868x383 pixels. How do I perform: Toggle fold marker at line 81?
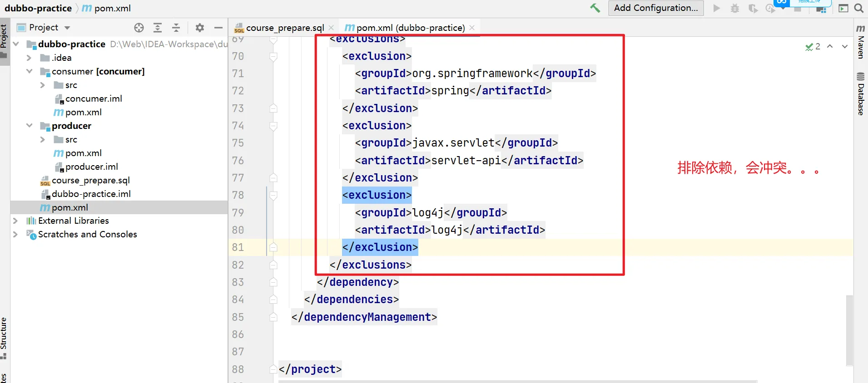click(x=273, y=247)
